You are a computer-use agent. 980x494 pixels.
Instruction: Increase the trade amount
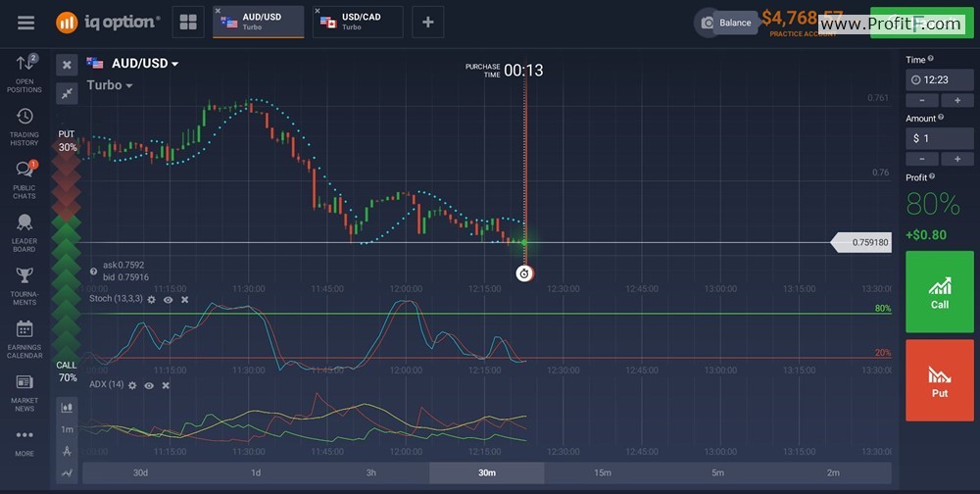click(x=956, y=160)
